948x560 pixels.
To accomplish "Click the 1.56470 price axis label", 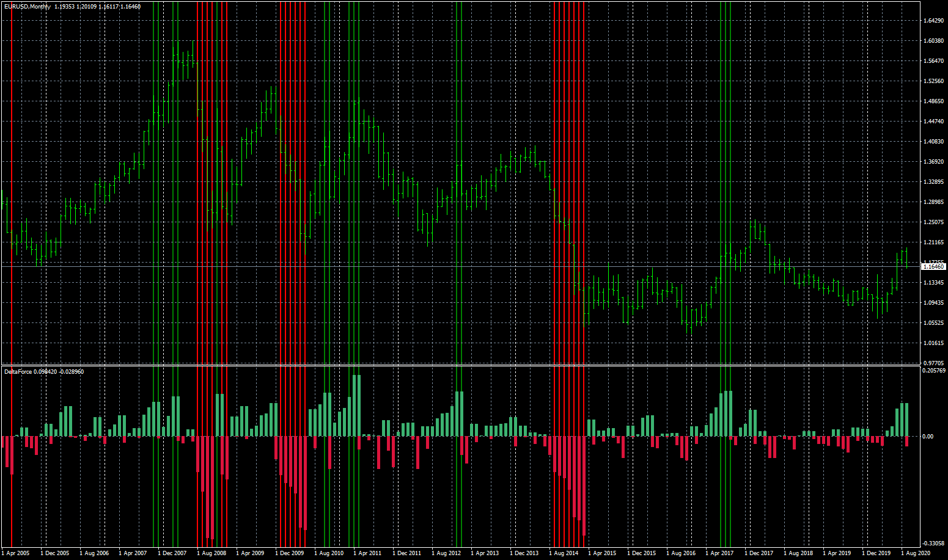I will (x=933, y=61).
